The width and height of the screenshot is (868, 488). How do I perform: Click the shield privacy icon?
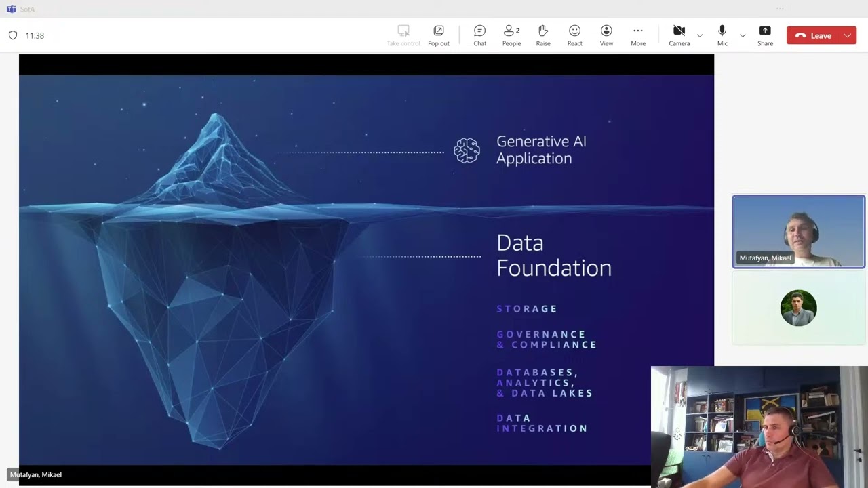[x=13, y=35]
